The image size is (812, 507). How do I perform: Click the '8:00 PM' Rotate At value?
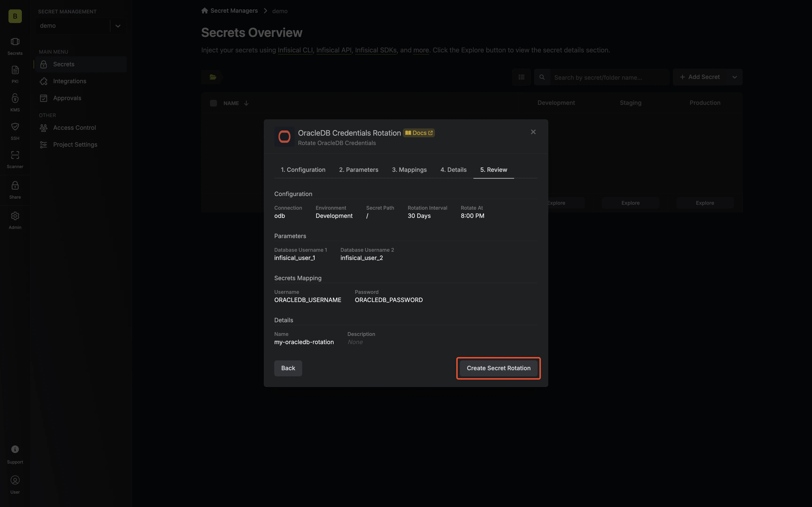click(x=472, y=216)
